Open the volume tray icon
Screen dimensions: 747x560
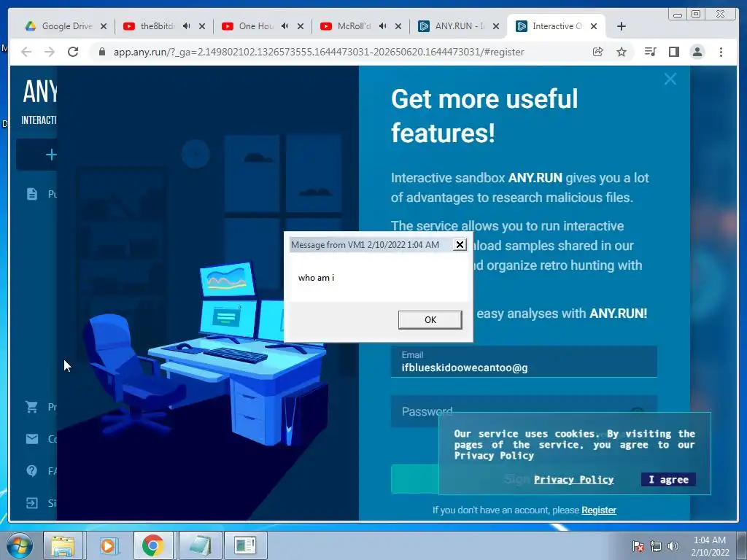(673, 546)
